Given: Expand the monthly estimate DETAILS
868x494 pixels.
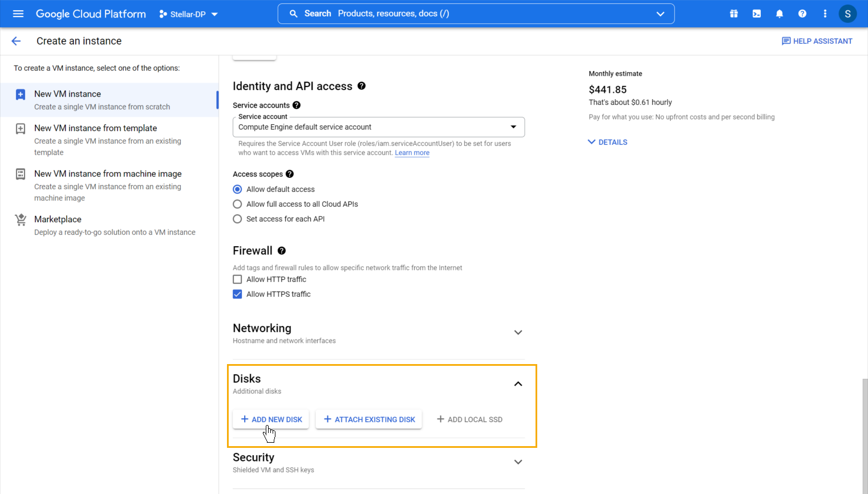Looking at the screenshot, I should pyautogui.click(x=608, y=142).
